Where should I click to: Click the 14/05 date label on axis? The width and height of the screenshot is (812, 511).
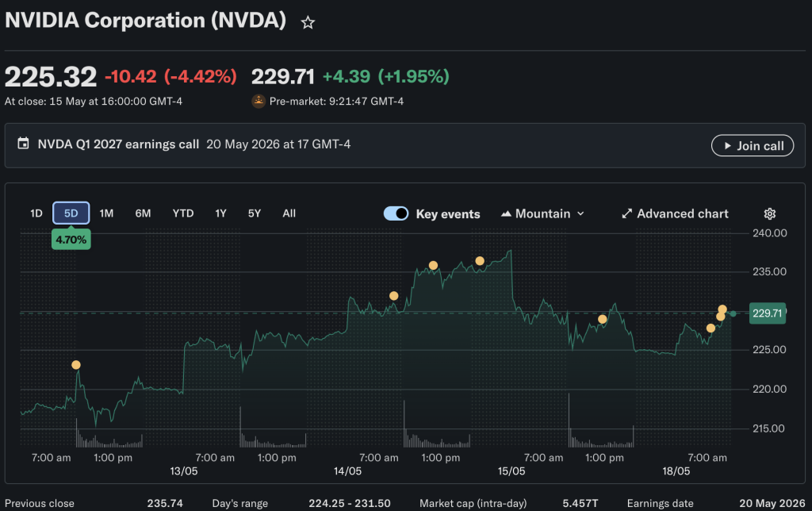347,471
